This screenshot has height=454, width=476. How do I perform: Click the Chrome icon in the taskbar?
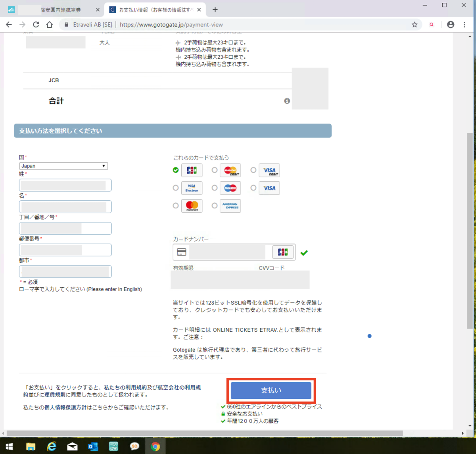[155, 446]
